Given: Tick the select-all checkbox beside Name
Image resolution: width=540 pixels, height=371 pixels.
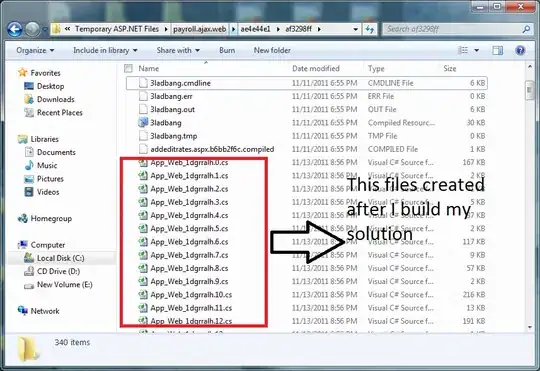Looking at the screenshot, I should tap(128, 68).
